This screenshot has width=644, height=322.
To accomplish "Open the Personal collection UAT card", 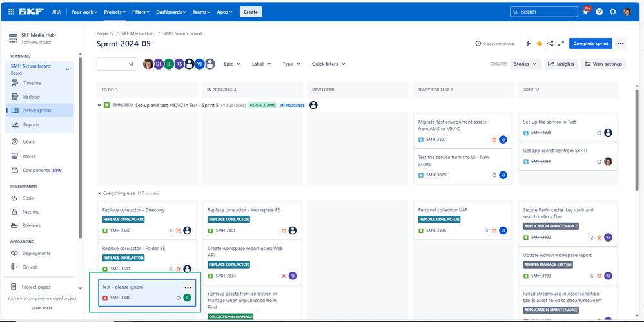I will point(462,221).
